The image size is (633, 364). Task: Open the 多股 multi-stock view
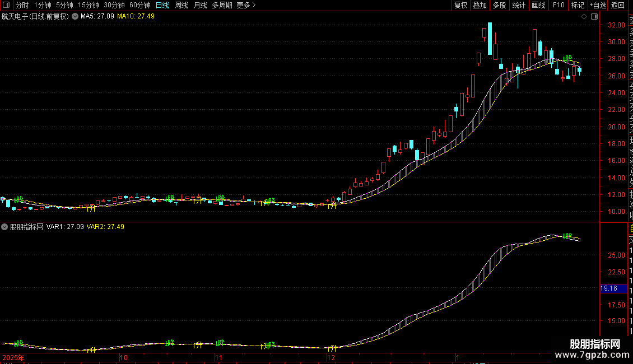[x=499, y=5]
